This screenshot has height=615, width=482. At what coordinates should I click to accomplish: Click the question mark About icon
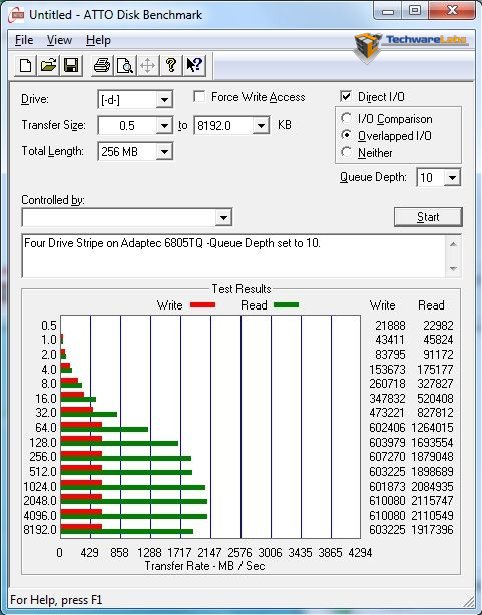coord(170,65)
